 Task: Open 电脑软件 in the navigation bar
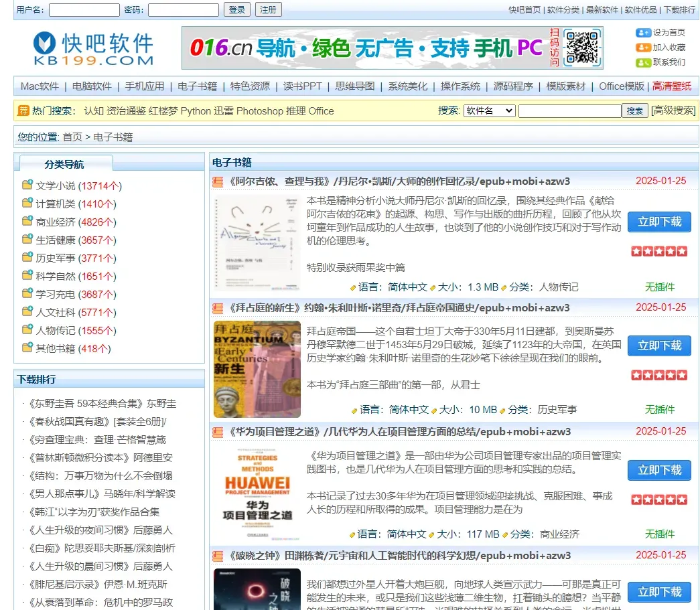tap(92, 86)
